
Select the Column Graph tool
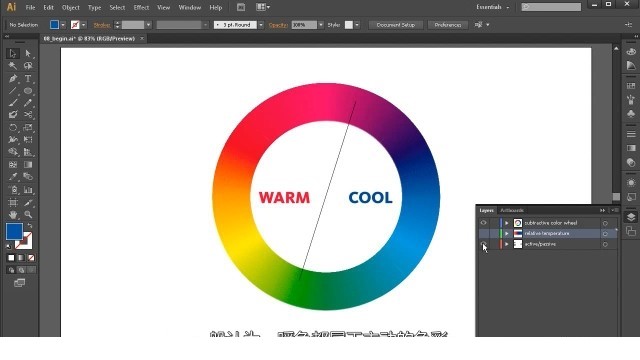[x=28, y=190]
